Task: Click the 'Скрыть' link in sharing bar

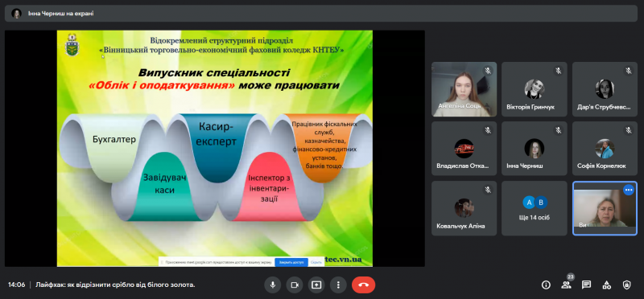Action: pyautogui.click(x=316, y=262)
